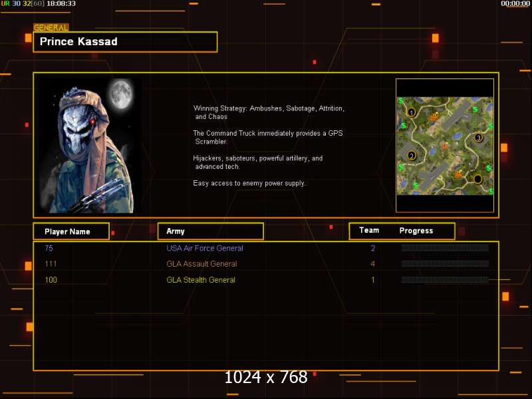Click the minimap thumbnail preview

point(445,146)
